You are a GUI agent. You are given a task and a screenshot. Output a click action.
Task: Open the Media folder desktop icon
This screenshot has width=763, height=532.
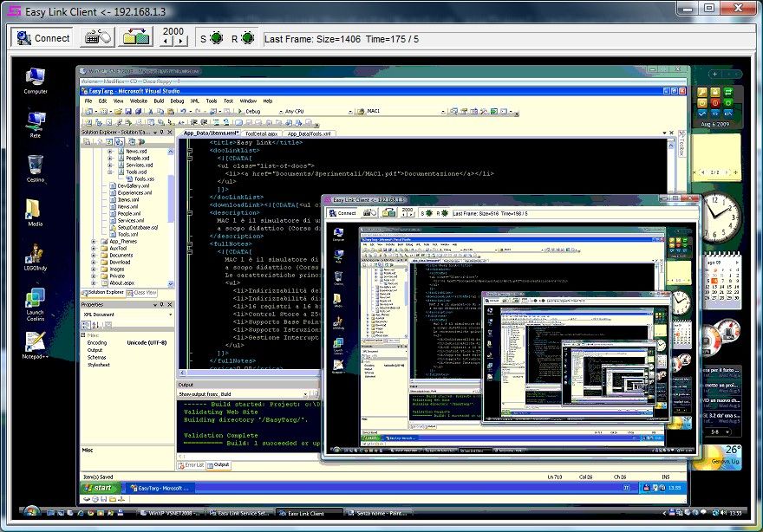[x=35, y=213]
